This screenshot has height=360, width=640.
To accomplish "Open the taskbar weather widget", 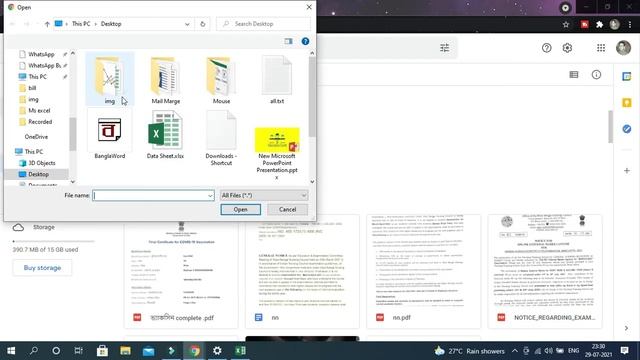I will tap(469, 351).
